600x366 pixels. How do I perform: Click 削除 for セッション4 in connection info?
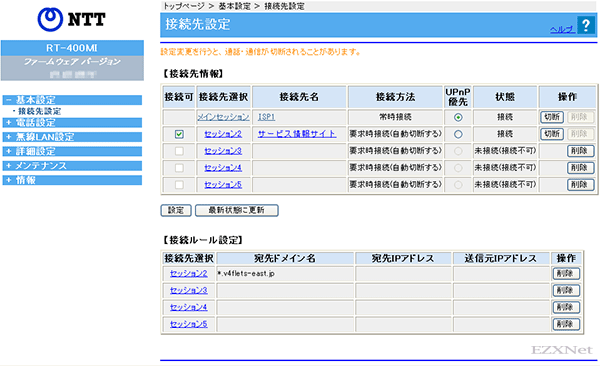[580, 168]
